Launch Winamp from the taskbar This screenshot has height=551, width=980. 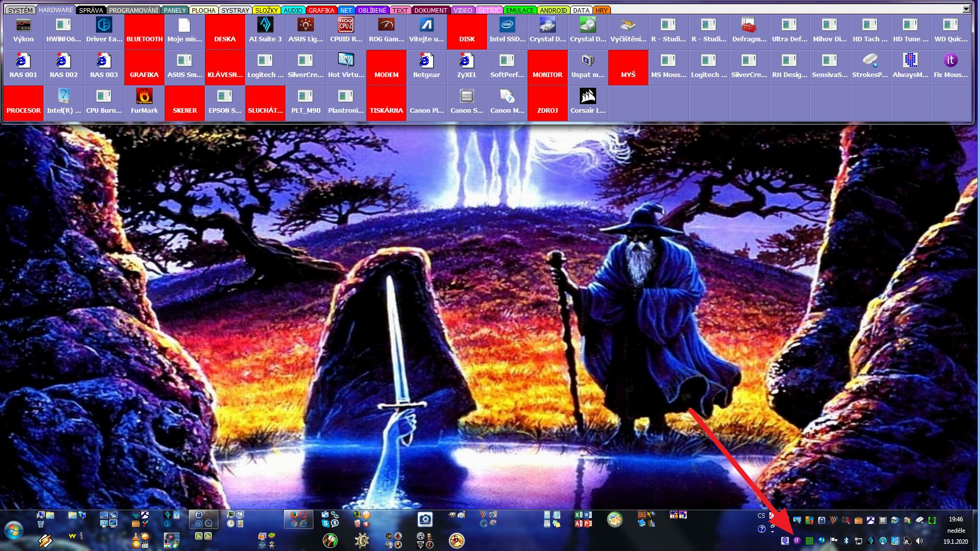point(45,540)
